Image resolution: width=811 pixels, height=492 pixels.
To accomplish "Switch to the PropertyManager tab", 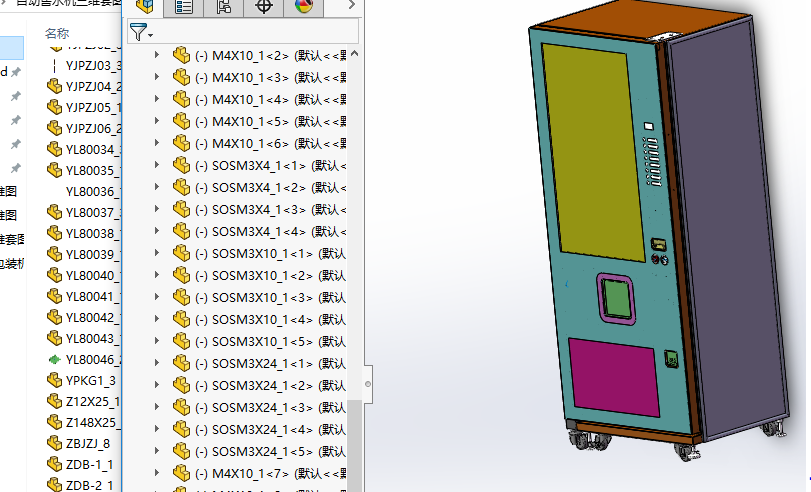I will 183,7.
